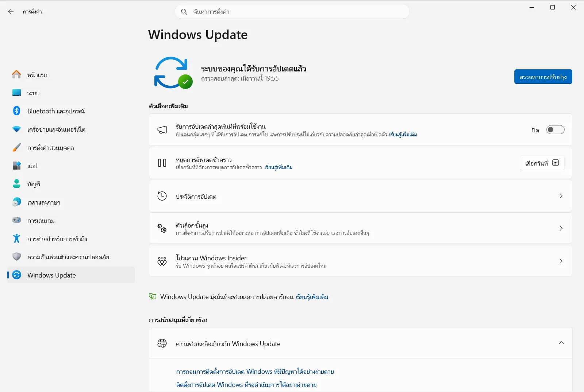Screen dimensions: 584x392
Task: Click the ประวัติการอัปเดต row text
Action: [x=196, y=197]
